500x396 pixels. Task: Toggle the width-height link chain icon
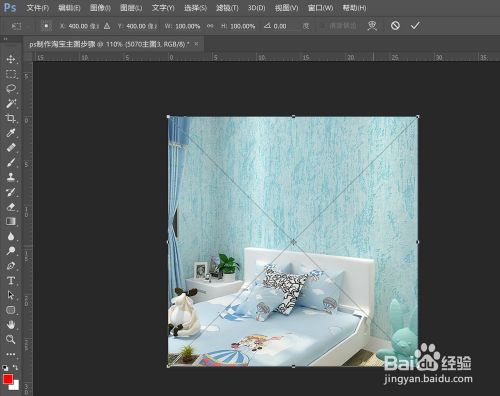click(x=210, y=26)
